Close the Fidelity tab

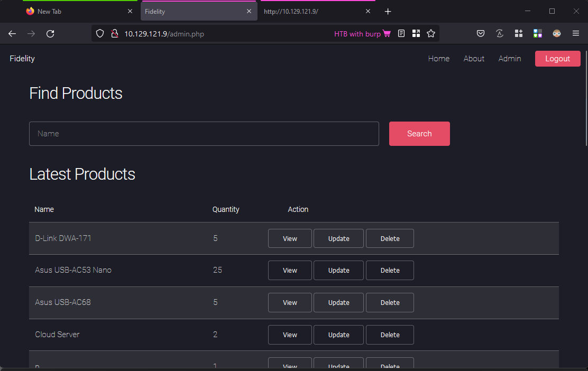249,11
